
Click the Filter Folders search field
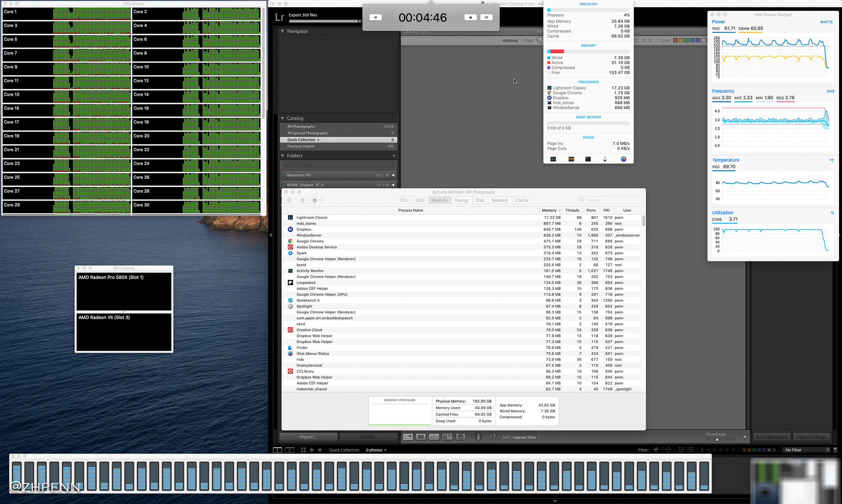[339, 165]
